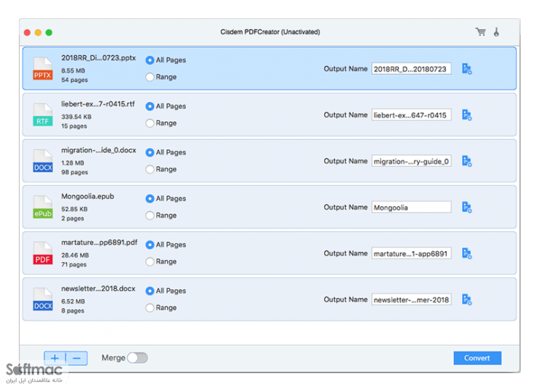The height and width of the screenshot is (392, 539).
Task: Edit output name field martature...1-app6891
Action: 411,253
